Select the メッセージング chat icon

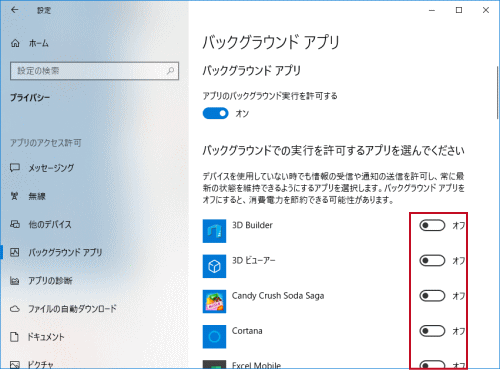[x=15, y=168]
